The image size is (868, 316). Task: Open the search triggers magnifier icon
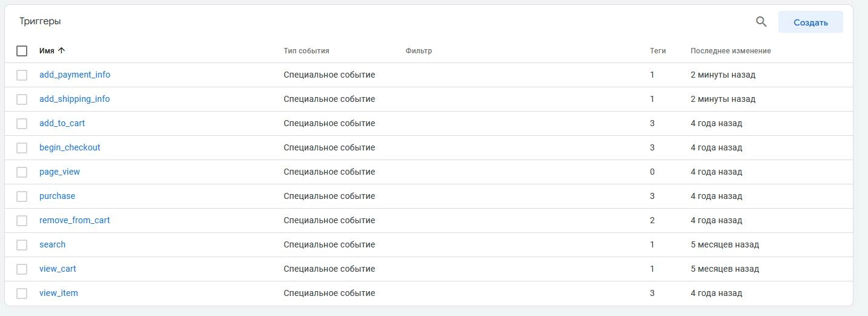click(x=761, y=22)
